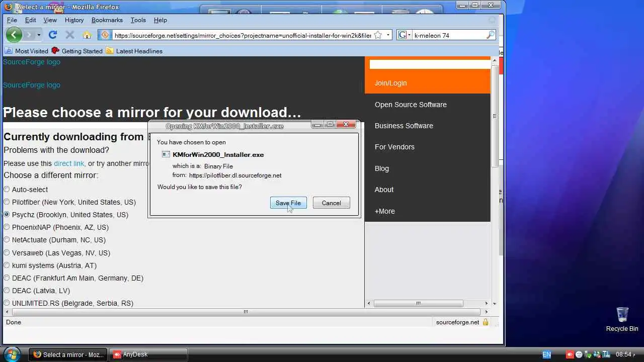The width and height of the screenshot is (644, 362).
Task: Open the Tools menu
Action: coord(138,20)
